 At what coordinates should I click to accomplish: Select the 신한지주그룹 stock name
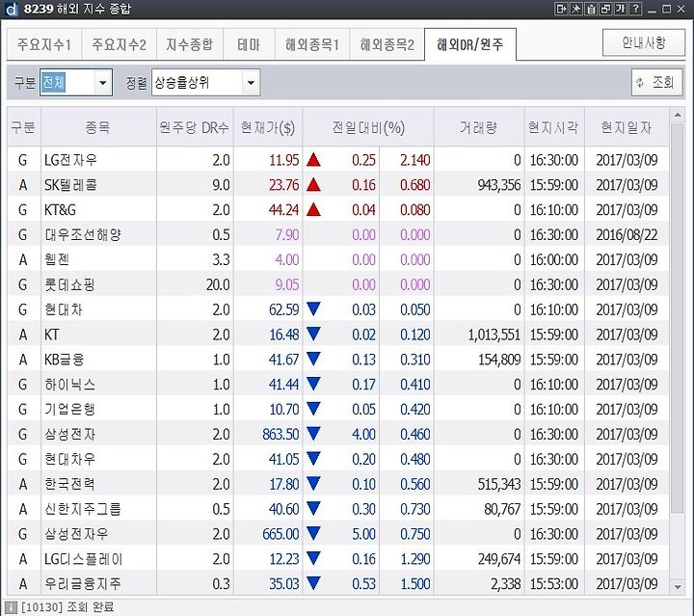click(82, 508)
